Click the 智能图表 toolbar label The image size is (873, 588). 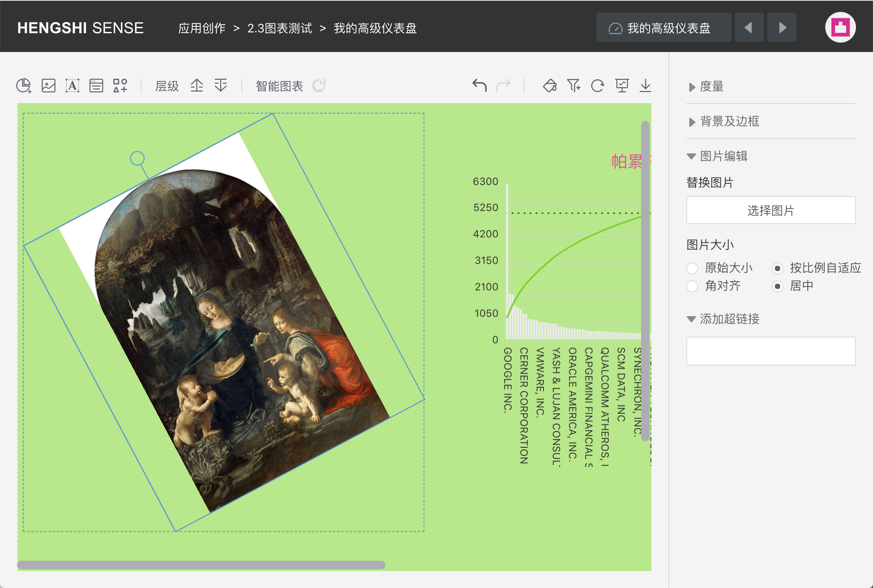coord(279,86)
